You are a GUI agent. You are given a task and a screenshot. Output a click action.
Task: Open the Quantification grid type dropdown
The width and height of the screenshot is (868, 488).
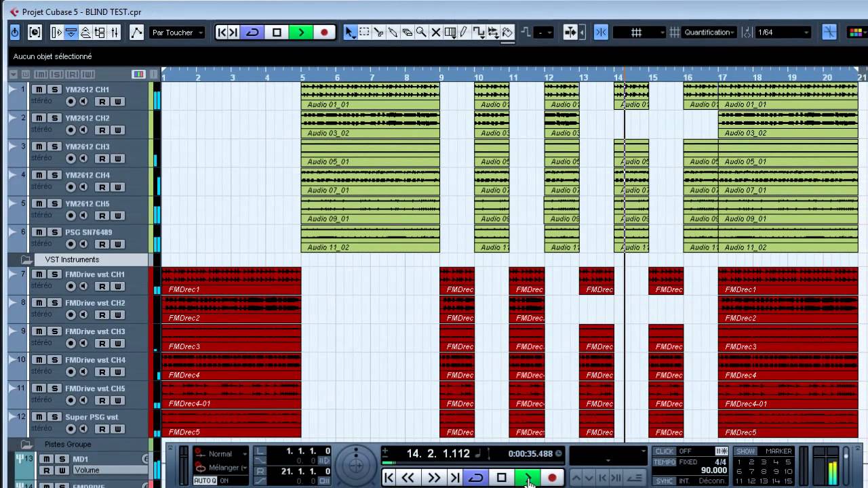[711, 32]
